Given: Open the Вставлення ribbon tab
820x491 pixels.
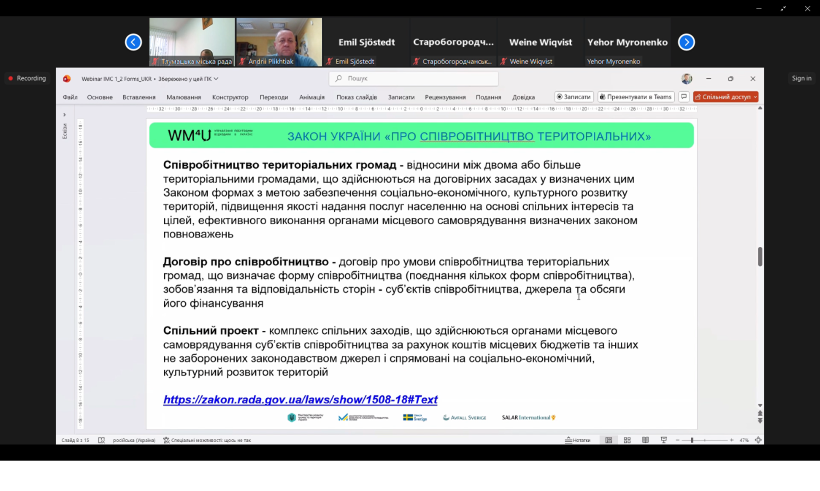Looking at the screenshot, I should pos(139,97).
